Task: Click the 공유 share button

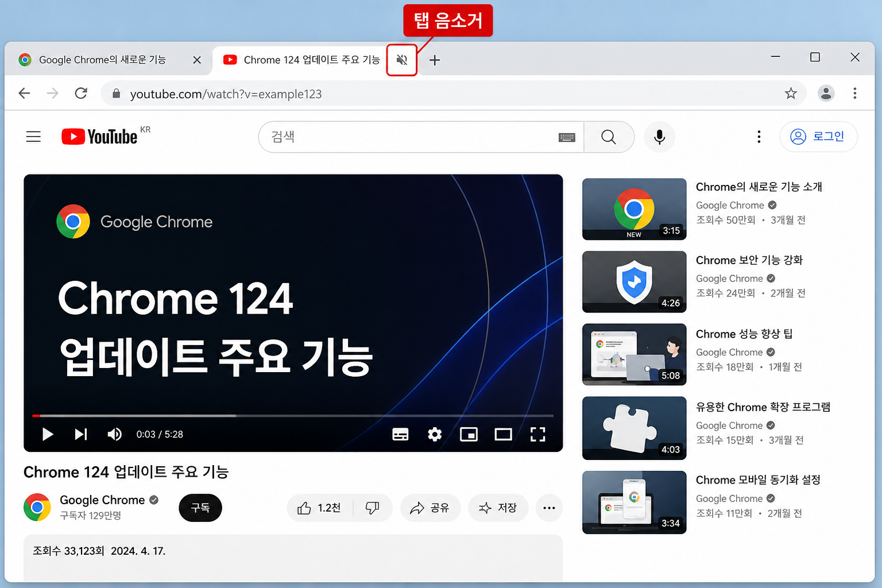Action: click(430, 508)
